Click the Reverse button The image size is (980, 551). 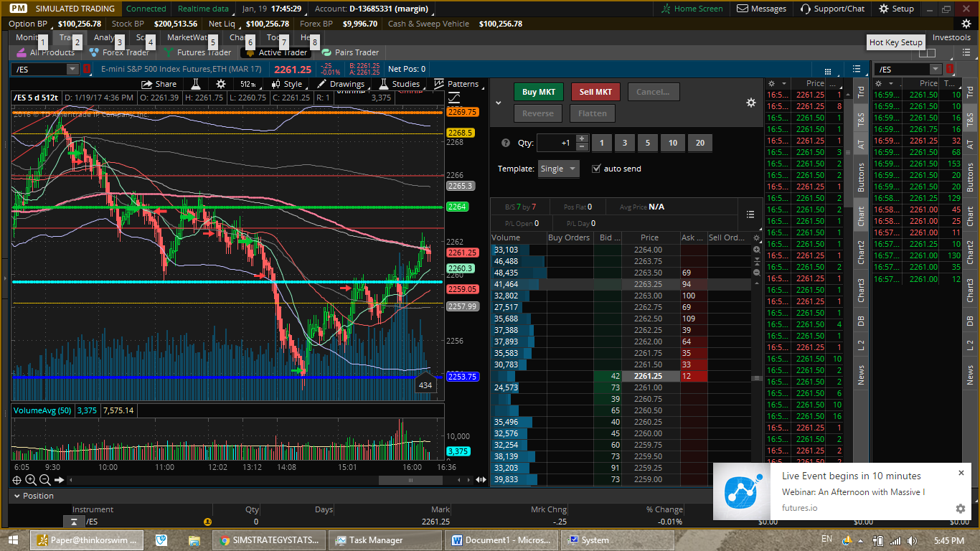click(x=538, y=113)
